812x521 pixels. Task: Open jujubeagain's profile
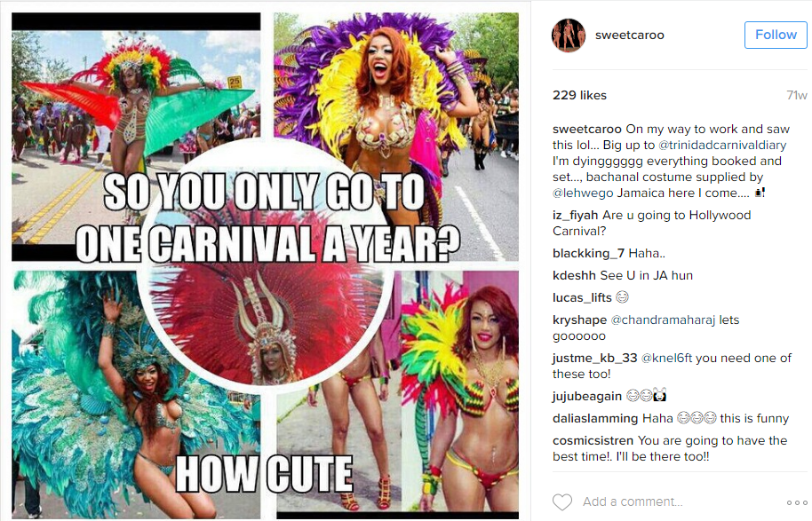click(x=587, y=397)
